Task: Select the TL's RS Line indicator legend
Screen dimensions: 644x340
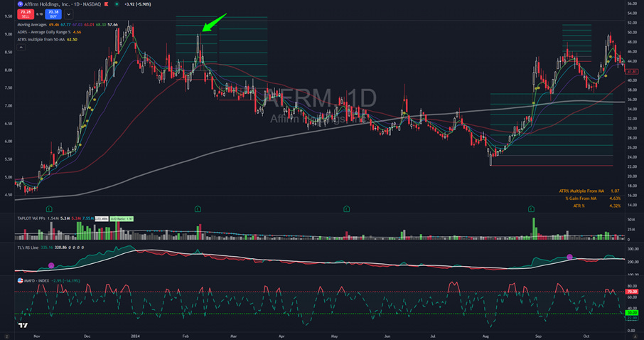Action: pos(28,248)
